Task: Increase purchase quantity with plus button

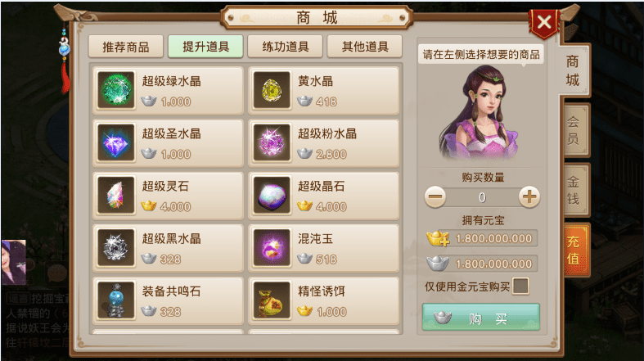Action: pos(529,196)
